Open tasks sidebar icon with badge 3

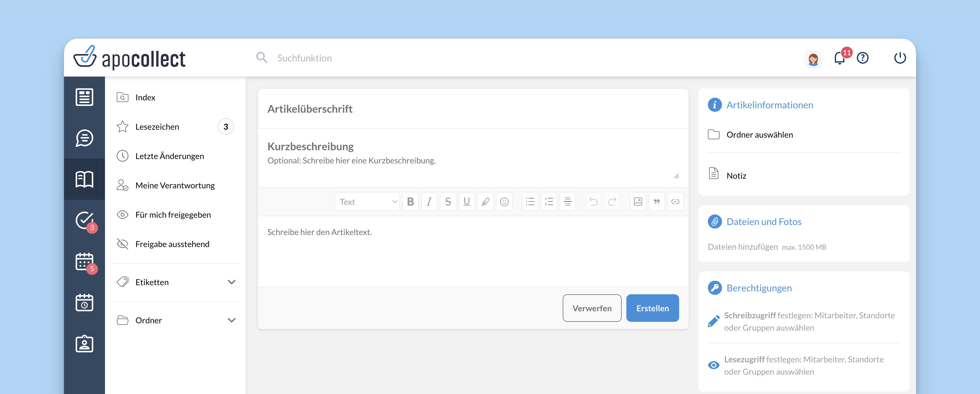[84, 220]
